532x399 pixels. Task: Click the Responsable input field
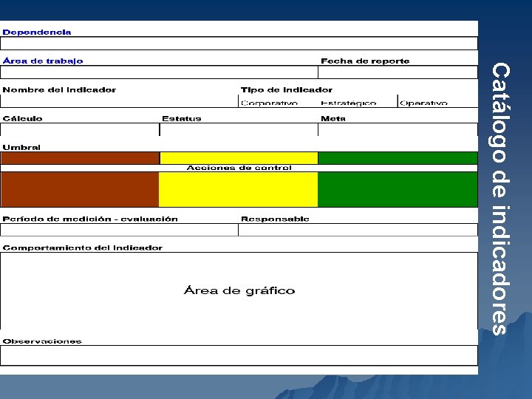tap(358, 230)
